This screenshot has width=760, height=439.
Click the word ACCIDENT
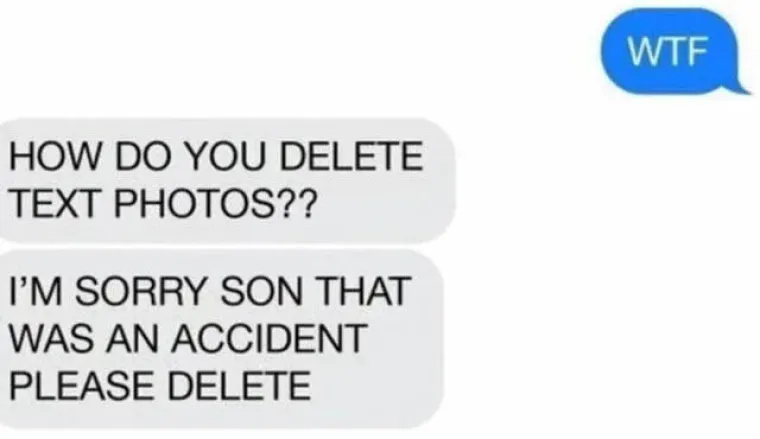tap(269, 338)
